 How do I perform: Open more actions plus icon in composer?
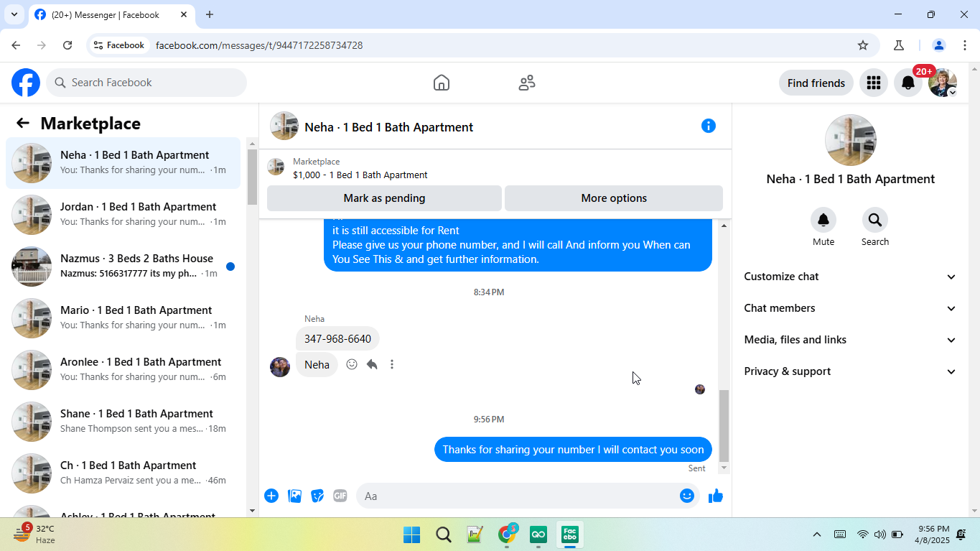pyautogui.click(x=271, y=496)
